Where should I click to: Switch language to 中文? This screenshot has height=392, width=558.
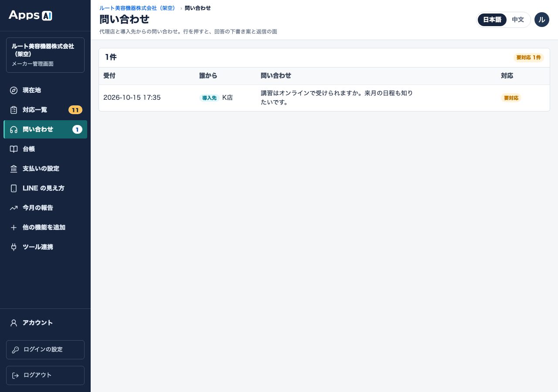[x=518, y=20]
